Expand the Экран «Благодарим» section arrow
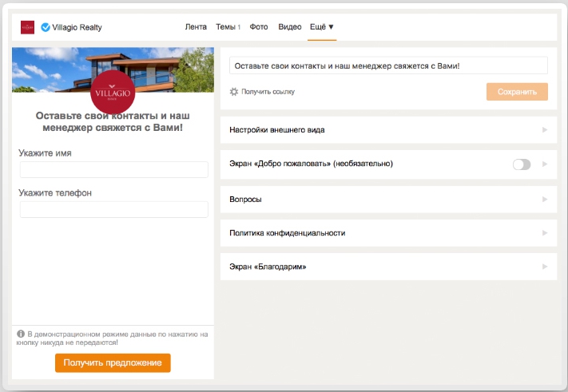 545,267
